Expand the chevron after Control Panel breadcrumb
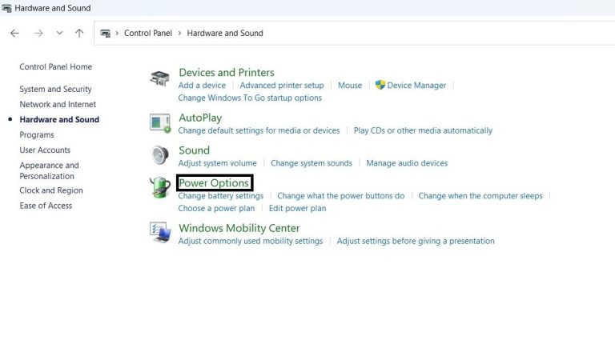 pyautogui.click(x=180, y=34)
